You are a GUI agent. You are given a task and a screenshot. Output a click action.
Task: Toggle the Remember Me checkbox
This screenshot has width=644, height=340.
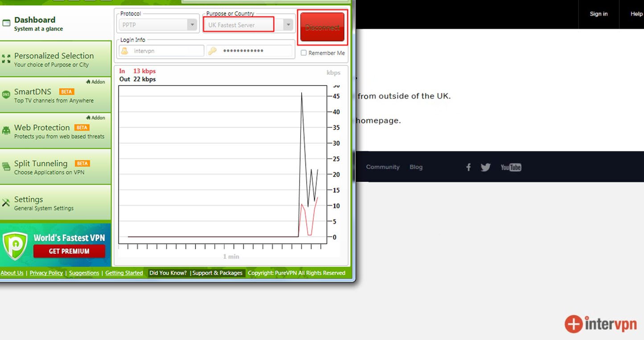(304, 53)
